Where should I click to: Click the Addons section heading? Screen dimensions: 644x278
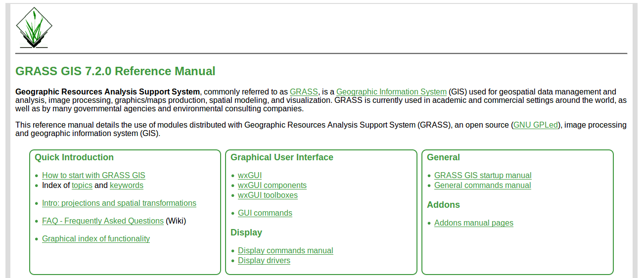tap(443, 205)
